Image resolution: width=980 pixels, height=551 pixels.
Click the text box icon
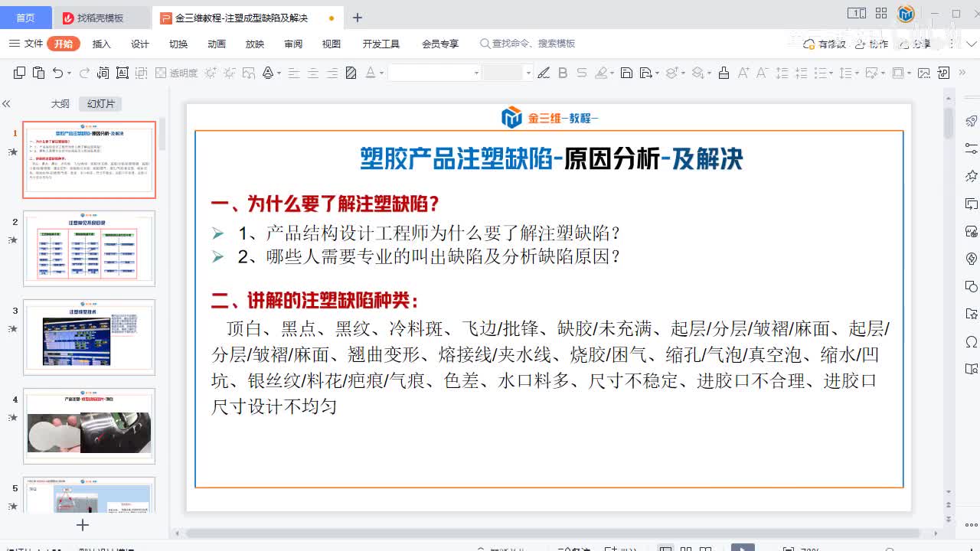122,73
